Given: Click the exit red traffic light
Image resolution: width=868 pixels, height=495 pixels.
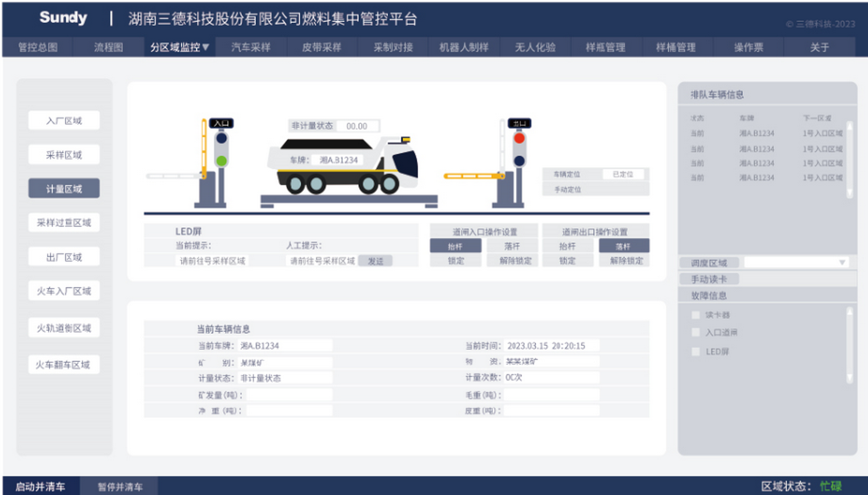Looking at the screenshot, I should pyautogui.click(x=519, y=138).
